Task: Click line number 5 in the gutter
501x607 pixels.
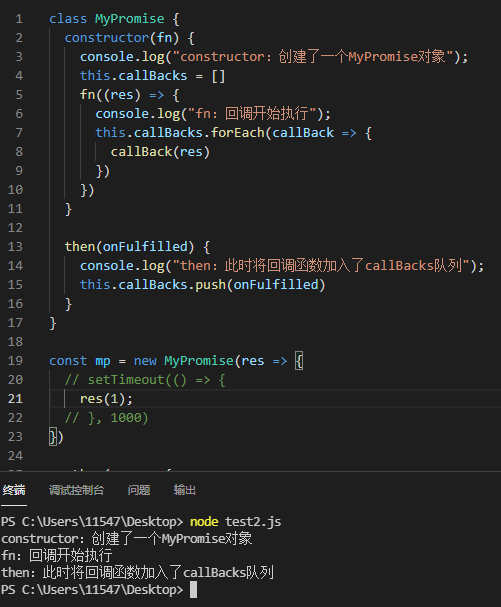Action: 19,94
